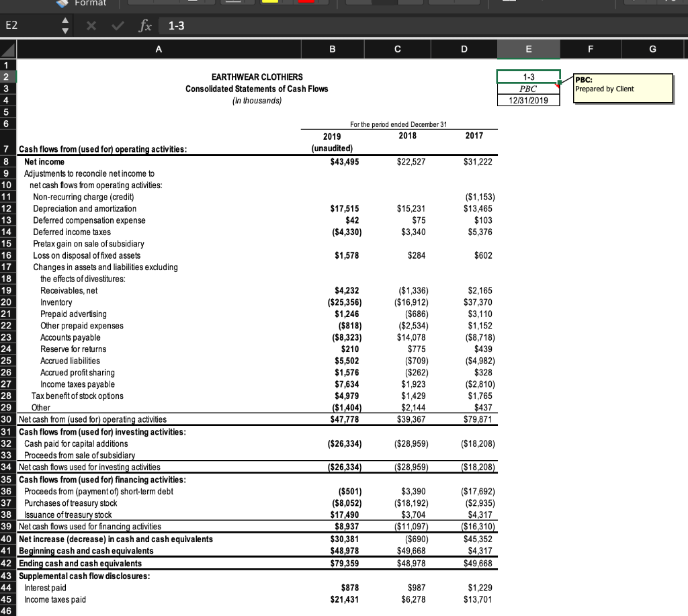Click the (In thousands) subtitle
Screen dimensions: 688x616
[x=257, y=101]
